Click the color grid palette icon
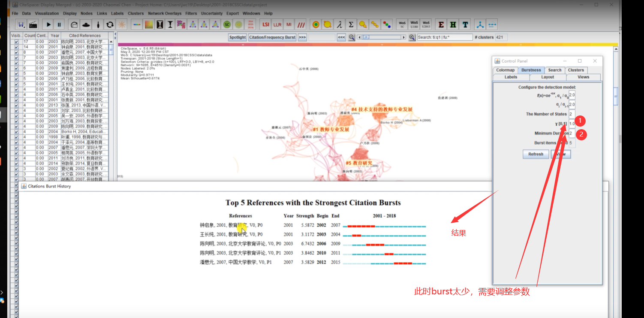 [149, 24]
